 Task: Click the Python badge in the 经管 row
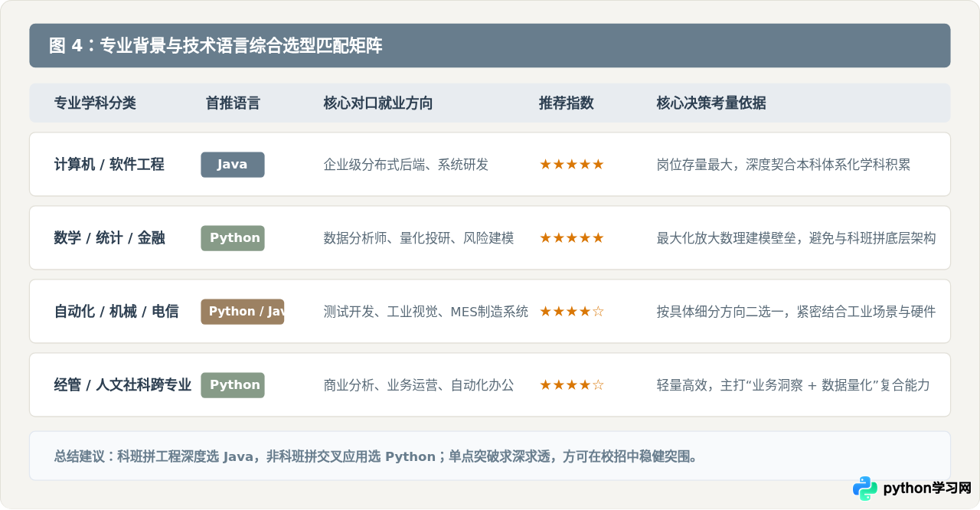pos(233,385)
